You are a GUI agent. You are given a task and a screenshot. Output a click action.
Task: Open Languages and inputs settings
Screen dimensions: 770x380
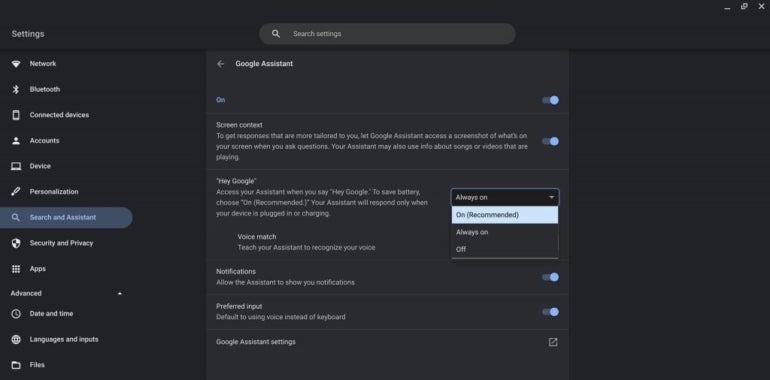pos(66,339)
